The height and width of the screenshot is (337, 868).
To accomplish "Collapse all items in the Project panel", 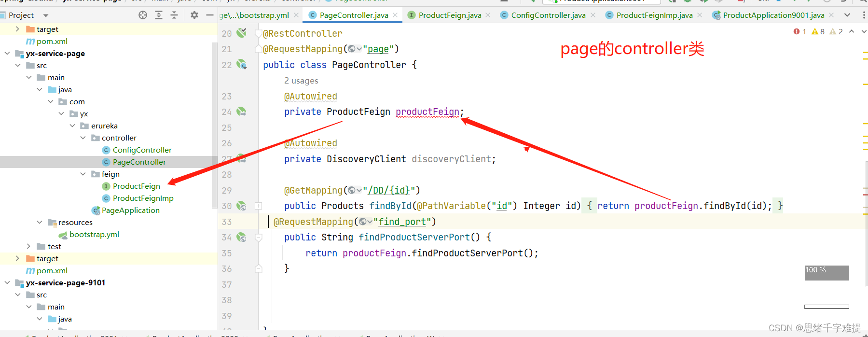I will 174,15.
